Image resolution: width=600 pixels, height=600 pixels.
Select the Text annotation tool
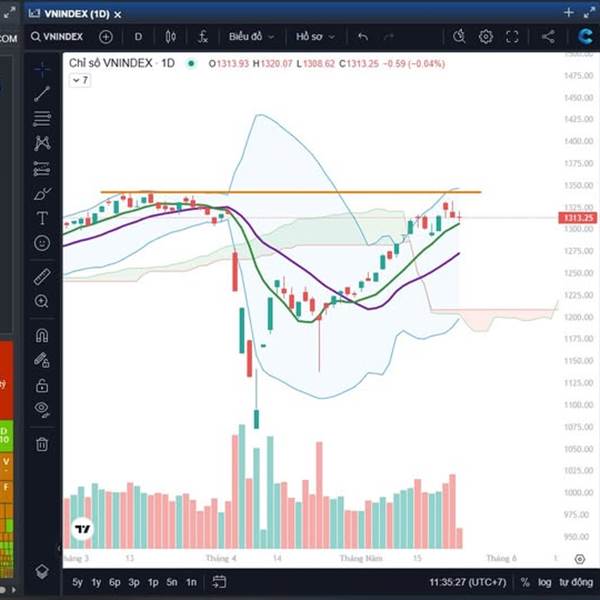[x=42, y=218]
